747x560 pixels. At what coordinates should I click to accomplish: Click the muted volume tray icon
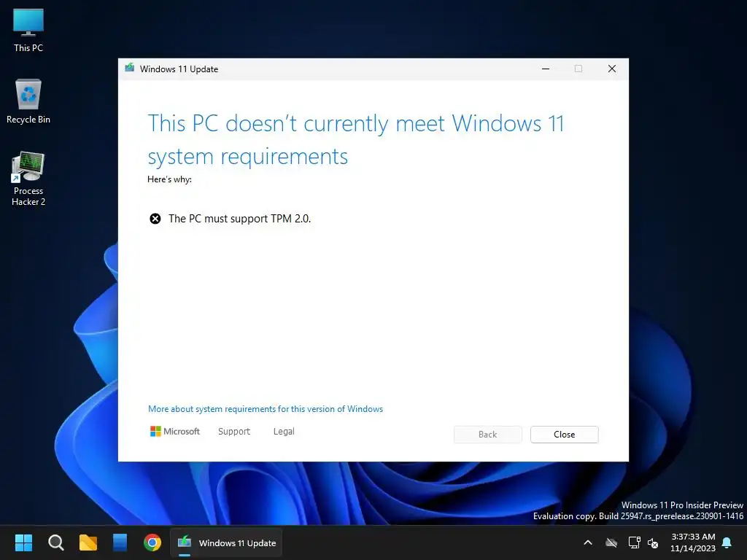[x=653, y=542]
